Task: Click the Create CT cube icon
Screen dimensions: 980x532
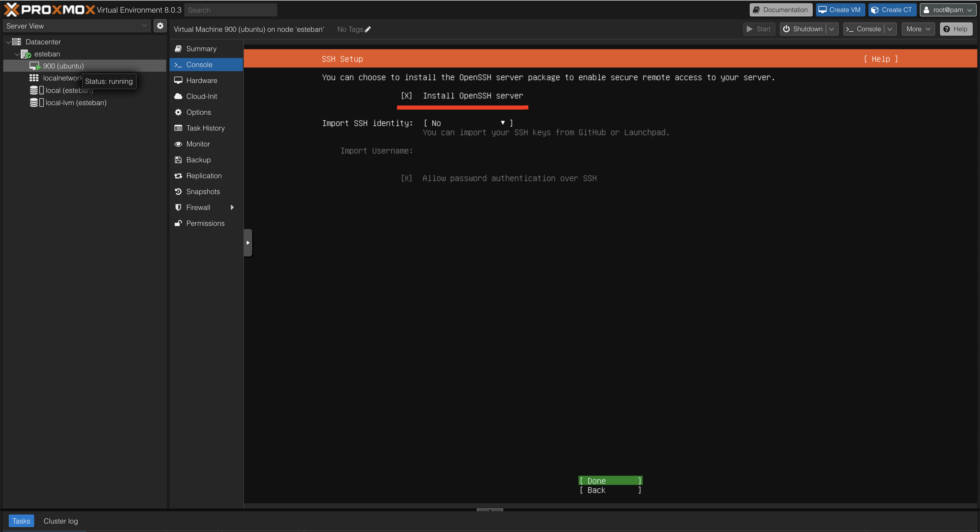Action: (x=875, y=10)
